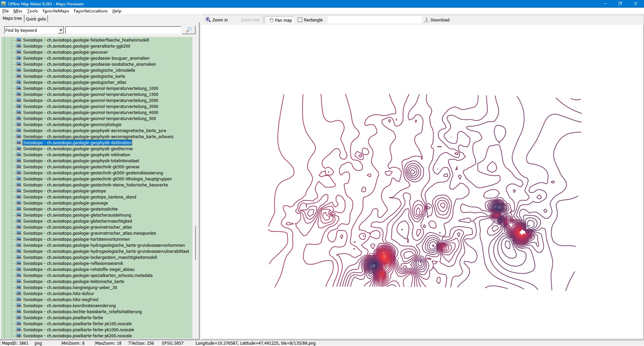Screen dimensions: 644x346
Task: Switch to the Quick goto tab
Action: pos(36,19)
